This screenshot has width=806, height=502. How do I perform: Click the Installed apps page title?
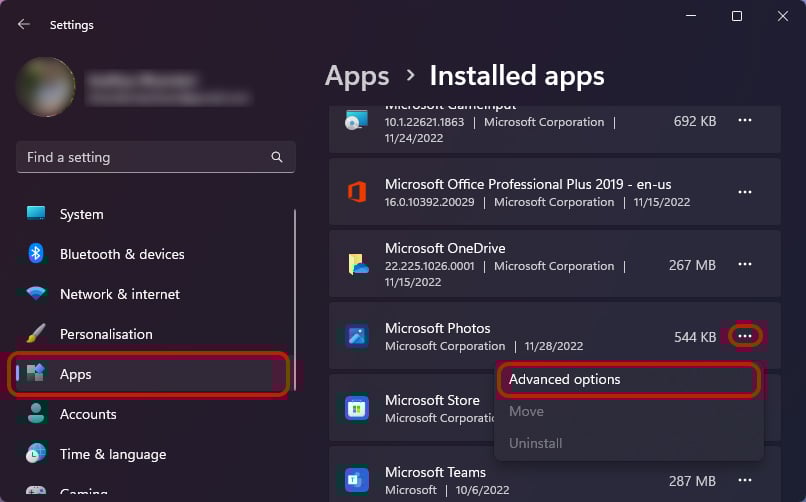(x=517, y=76)
